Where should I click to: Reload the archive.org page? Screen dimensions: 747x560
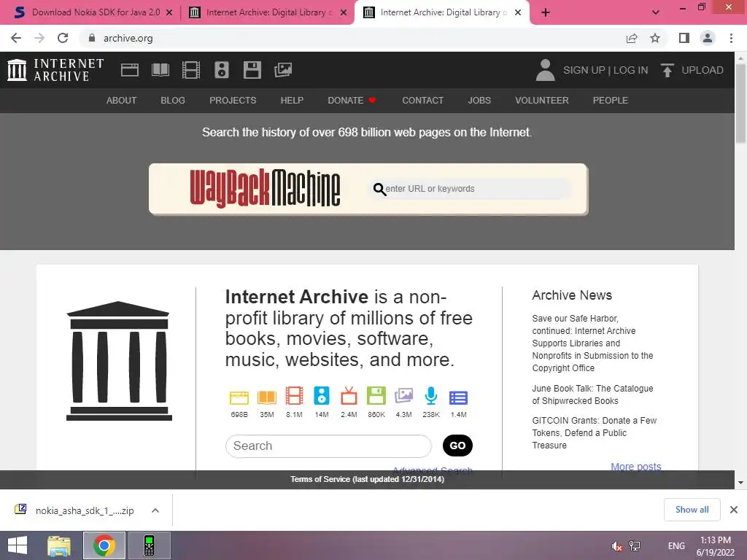click(63, 38)
